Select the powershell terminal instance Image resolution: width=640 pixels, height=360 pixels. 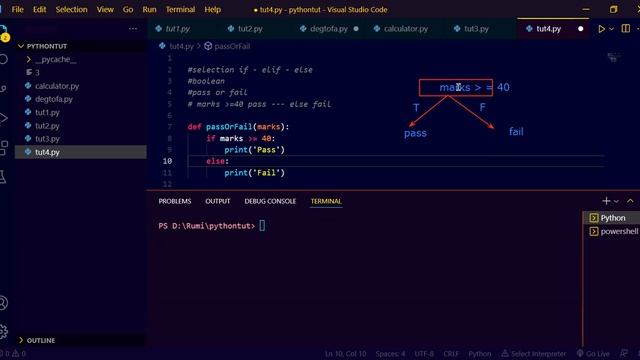(x=611, y=231)
